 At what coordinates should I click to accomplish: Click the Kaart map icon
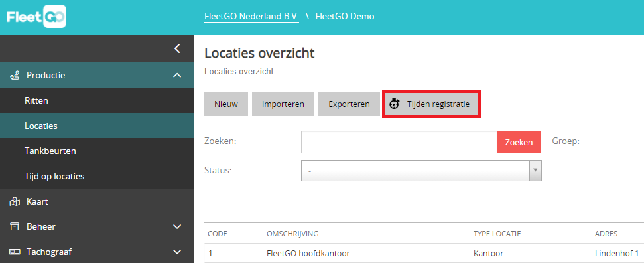[x=15, y=202]
